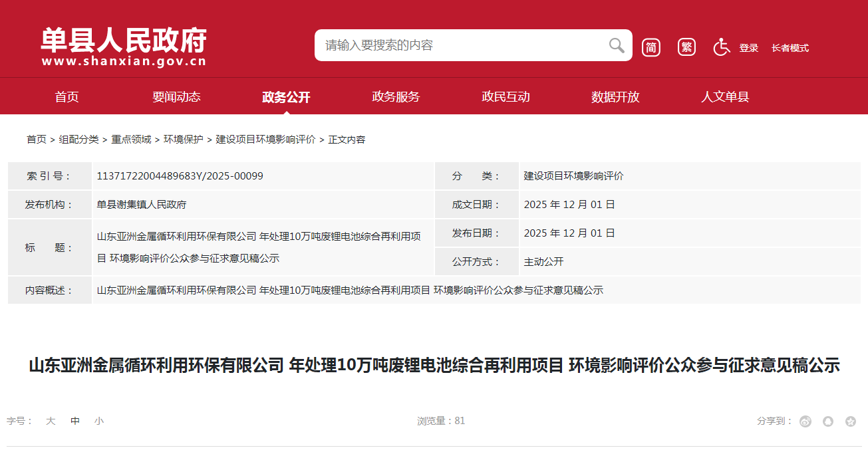
Task: Switch to Simplified Chinese (简) icon
Action: (x=651, y=47)
